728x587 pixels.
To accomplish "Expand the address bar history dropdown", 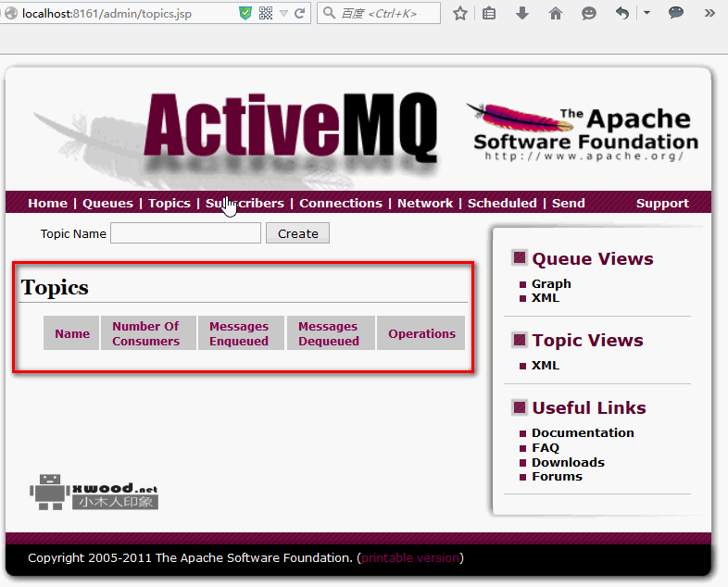I will pos(283,14).
